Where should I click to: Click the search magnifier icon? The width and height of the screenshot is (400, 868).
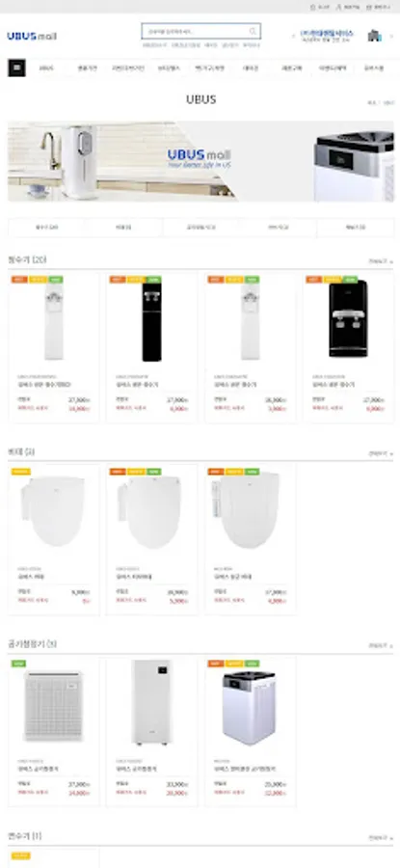(253, 31)
